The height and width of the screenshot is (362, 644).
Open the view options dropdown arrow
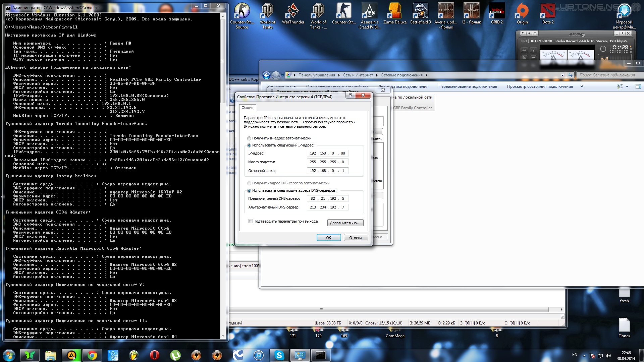click(627, 86)
